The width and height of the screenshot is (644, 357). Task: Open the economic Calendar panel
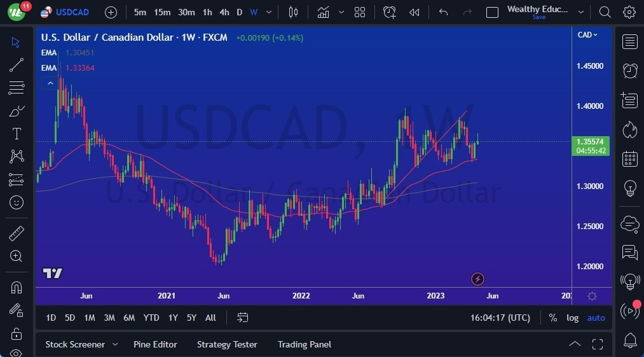[x=629, y=158]
